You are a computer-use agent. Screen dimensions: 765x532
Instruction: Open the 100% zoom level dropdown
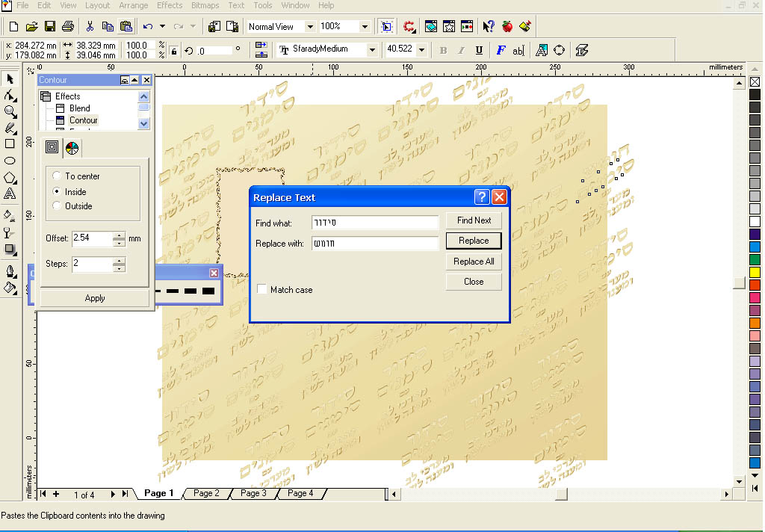pyautogui.click(x=365, y=27)
